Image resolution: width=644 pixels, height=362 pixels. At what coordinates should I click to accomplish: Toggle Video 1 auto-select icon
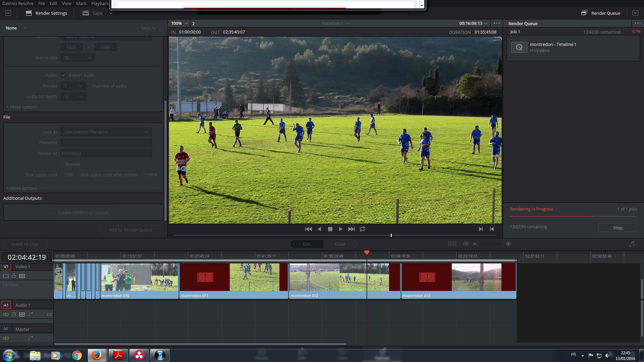22,276
